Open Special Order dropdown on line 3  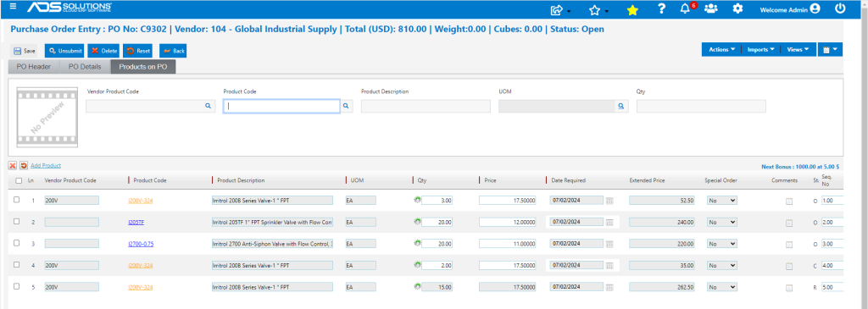pos(722,243)
